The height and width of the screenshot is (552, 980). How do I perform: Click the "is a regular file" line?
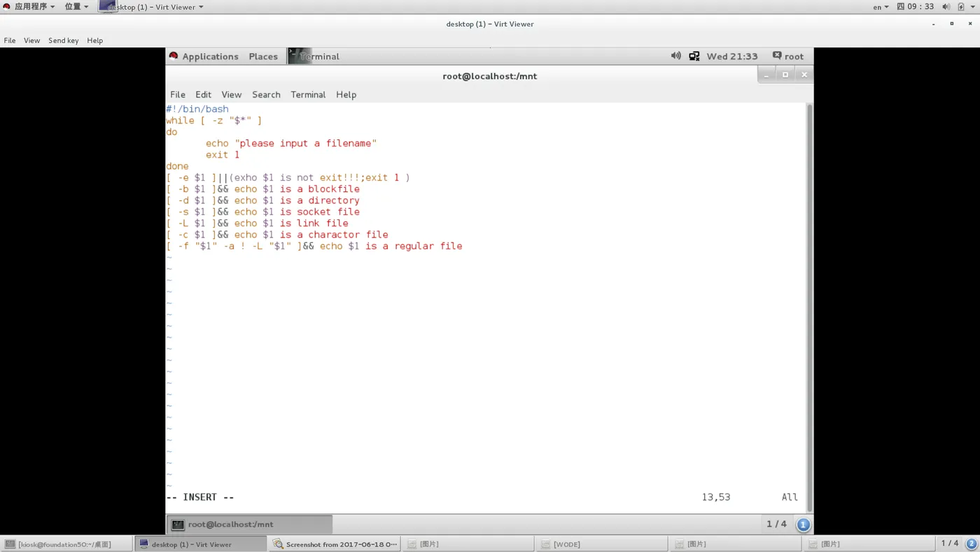tap(314, 246)
